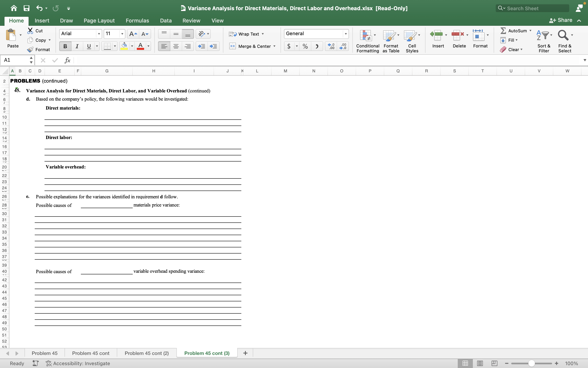Click the Share button
The image size is (588, 368).
point(561,20)
